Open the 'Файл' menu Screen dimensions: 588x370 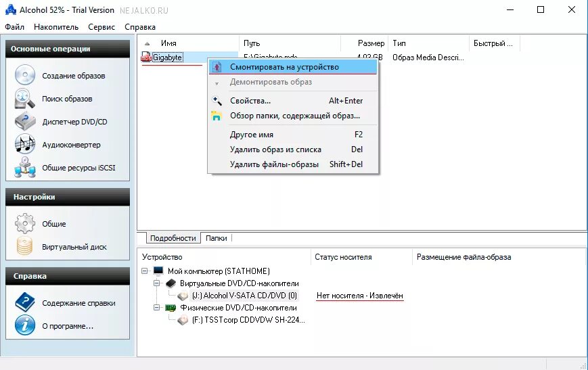pyautogui.click(x=15, y=27)
